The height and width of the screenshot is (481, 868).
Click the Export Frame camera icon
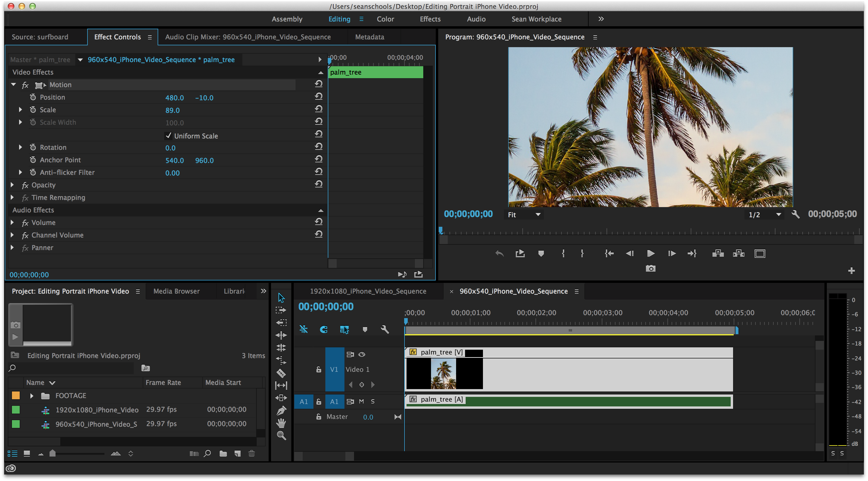coord(650,268)
